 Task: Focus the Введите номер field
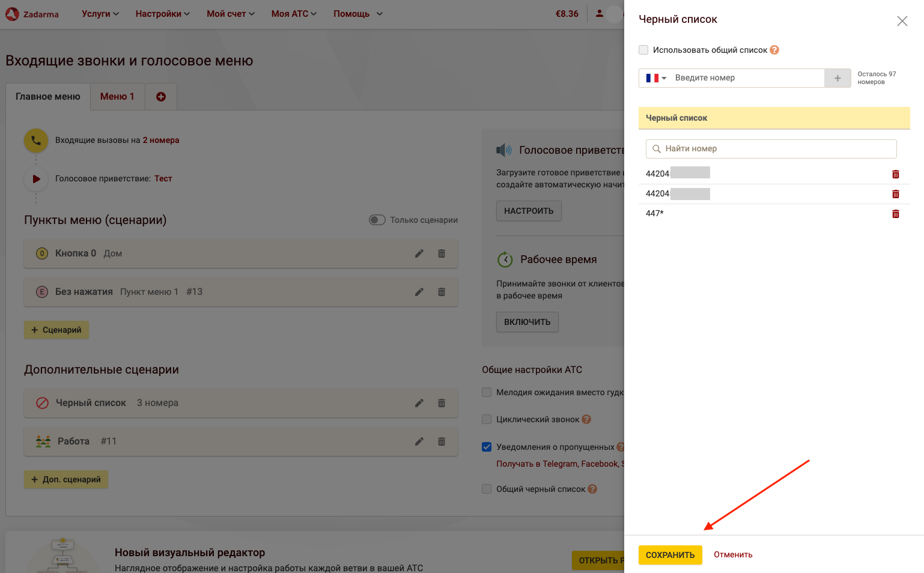(x=747, y=78)
